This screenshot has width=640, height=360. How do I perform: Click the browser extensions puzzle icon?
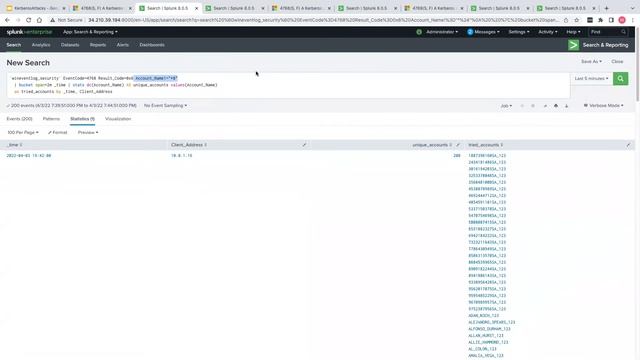coord(600,20)
